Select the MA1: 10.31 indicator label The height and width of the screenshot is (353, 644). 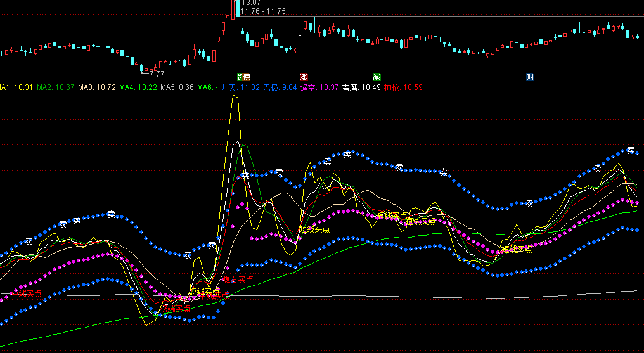(x=16, y=87)
